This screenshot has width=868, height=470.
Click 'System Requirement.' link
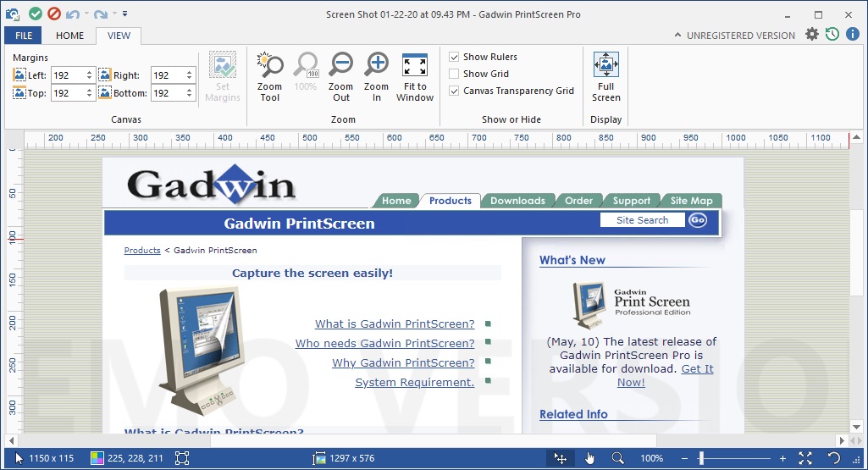click(x=415, y=383)
